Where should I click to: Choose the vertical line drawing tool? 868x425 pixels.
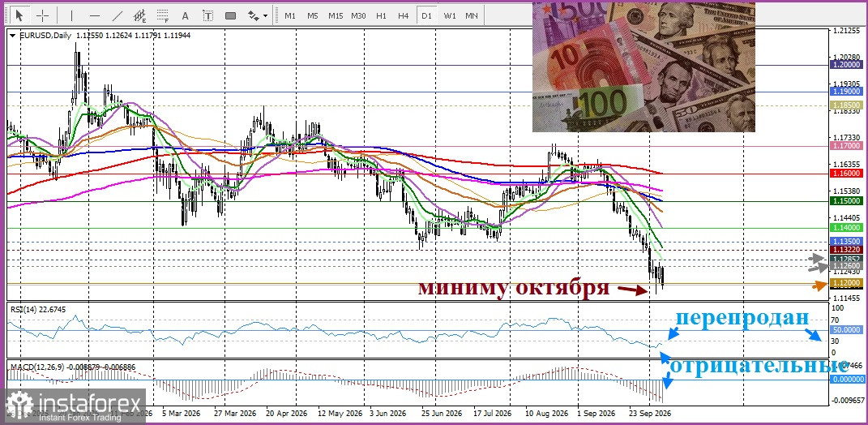[x=72, y=15]
